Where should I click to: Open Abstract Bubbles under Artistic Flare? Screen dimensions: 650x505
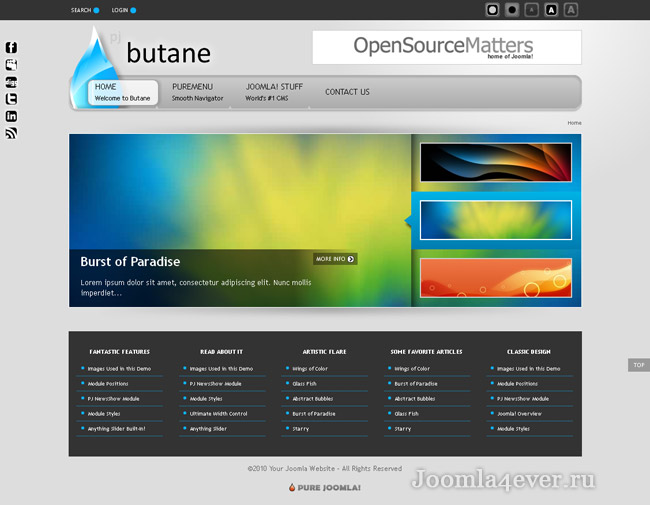313,398
